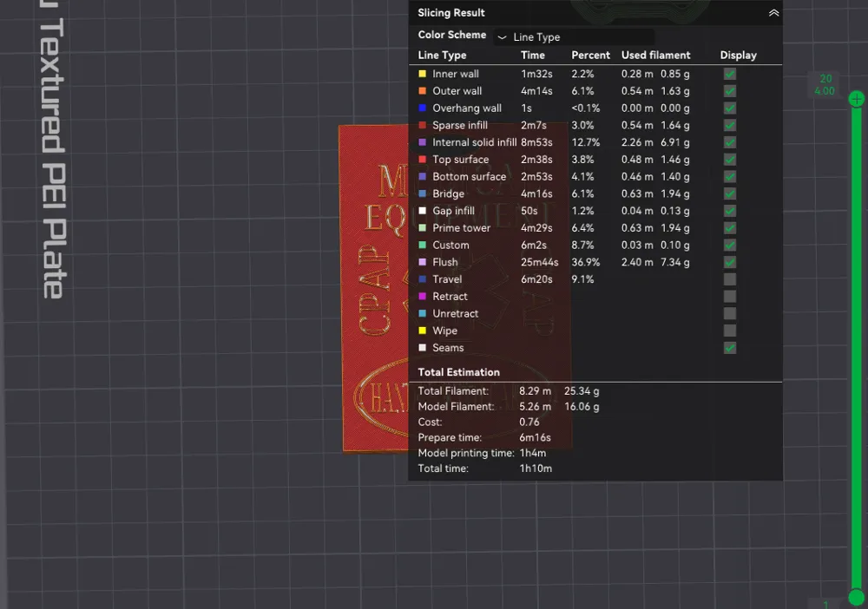This screenshot has height=609, width=868.
Task: Click the Sparse infill row label
Action: tap(460, 125)
